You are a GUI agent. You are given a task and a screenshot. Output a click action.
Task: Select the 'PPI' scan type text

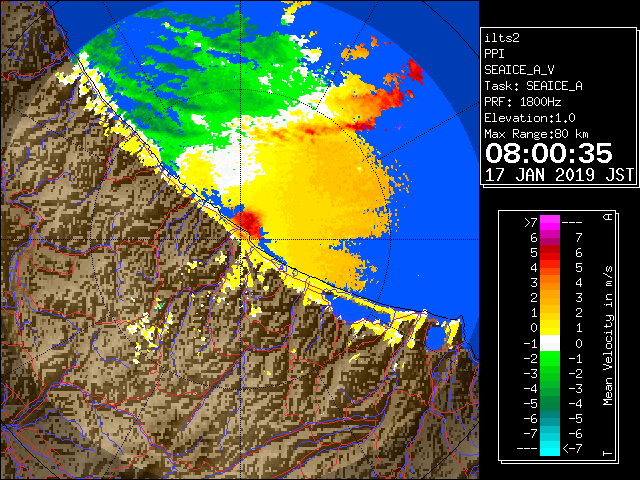(494, 54)
